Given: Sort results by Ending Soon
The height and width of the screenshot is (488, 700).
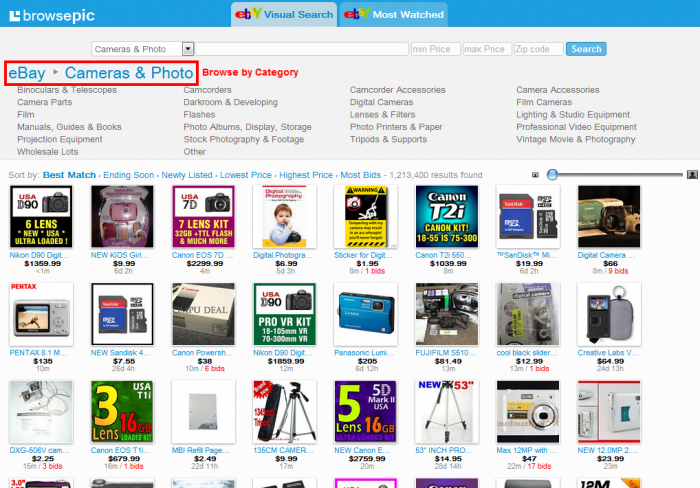Looking at the screenshot, I should pos(129,175).
